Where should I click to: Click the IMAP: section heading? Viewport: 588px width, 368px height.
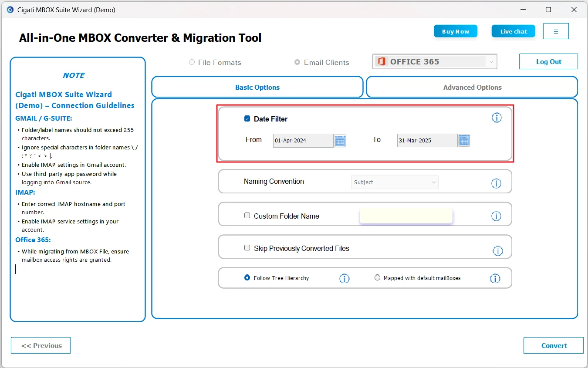tap(25, 192)
